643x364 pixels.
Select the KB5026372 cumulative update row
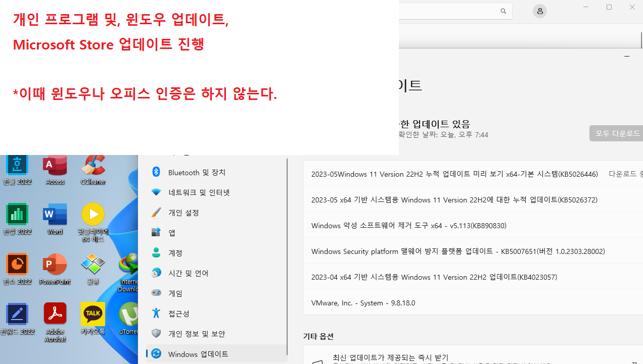(473, 199)
